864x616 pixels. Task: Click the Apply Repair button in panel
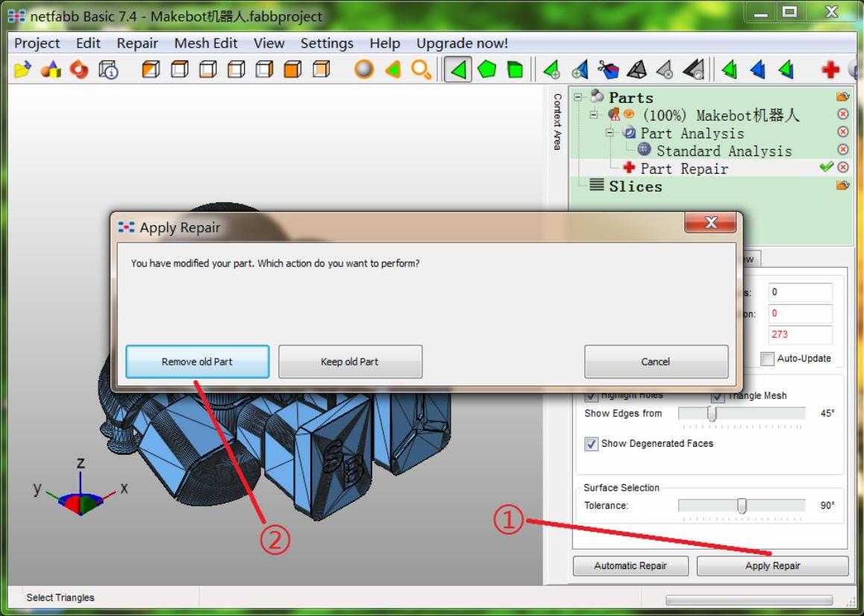point(772,566)
